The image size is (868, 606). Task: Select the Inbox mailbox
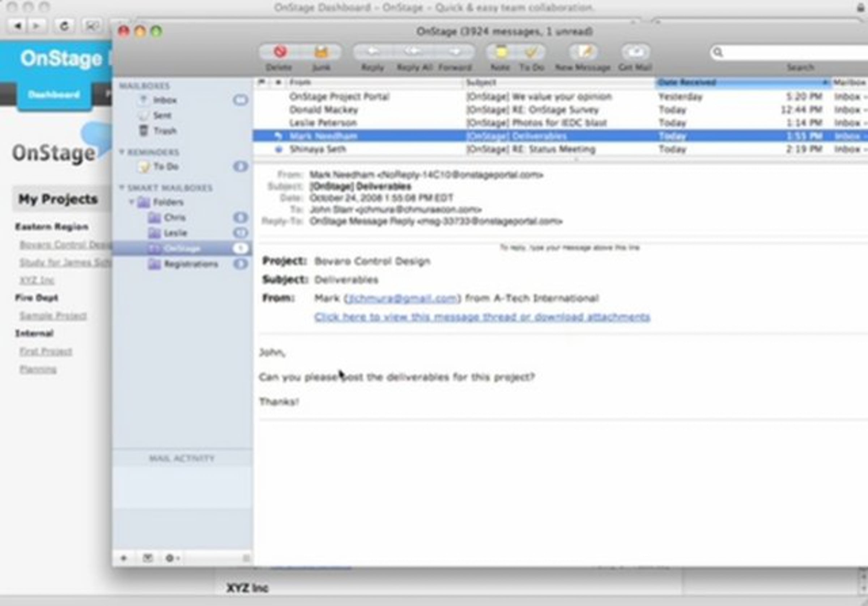pyautogui.click(x=165, y=100)
